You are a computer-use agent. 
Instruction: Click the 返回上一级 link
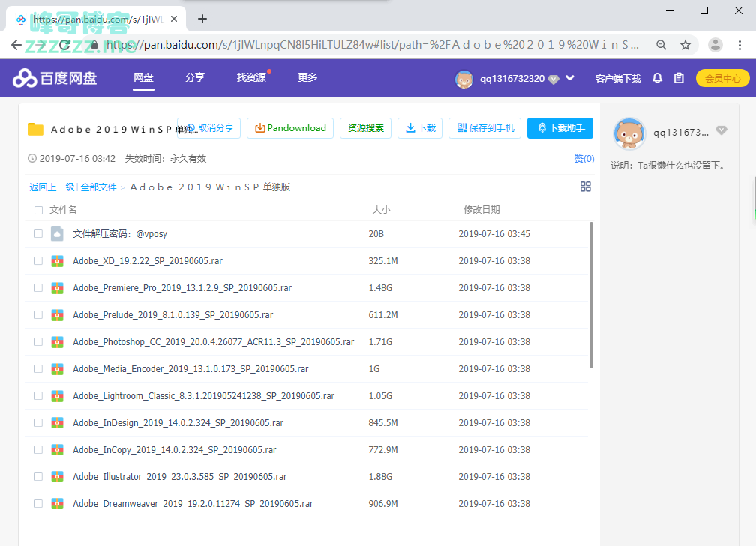click(52, 187)
